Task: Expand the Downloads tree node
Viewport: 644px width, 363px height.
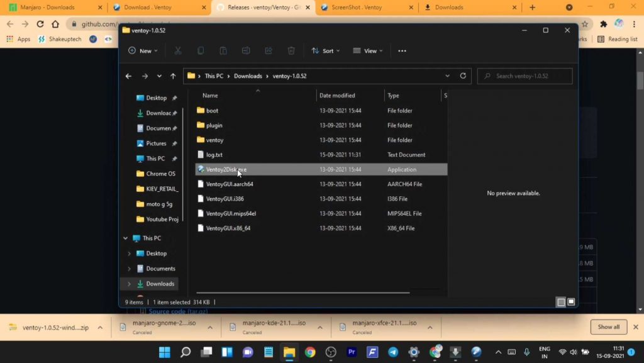Action: [130, 284]
